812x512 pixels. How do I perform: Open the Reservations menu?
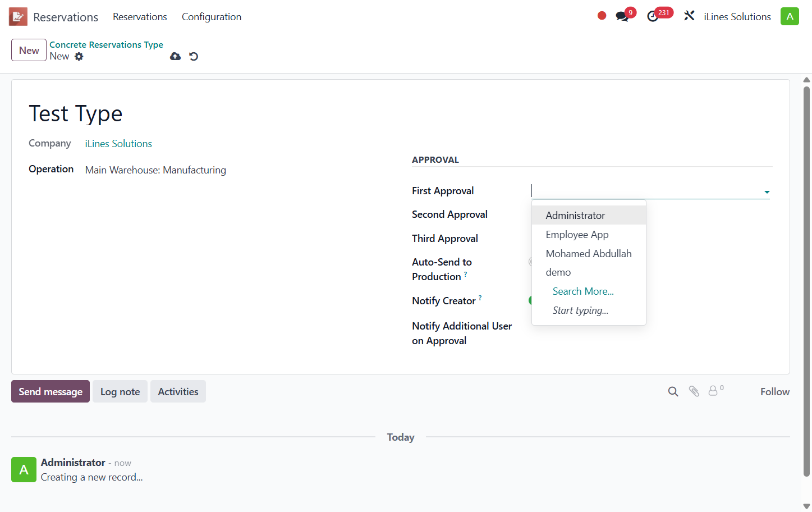[x=140, y=17]
